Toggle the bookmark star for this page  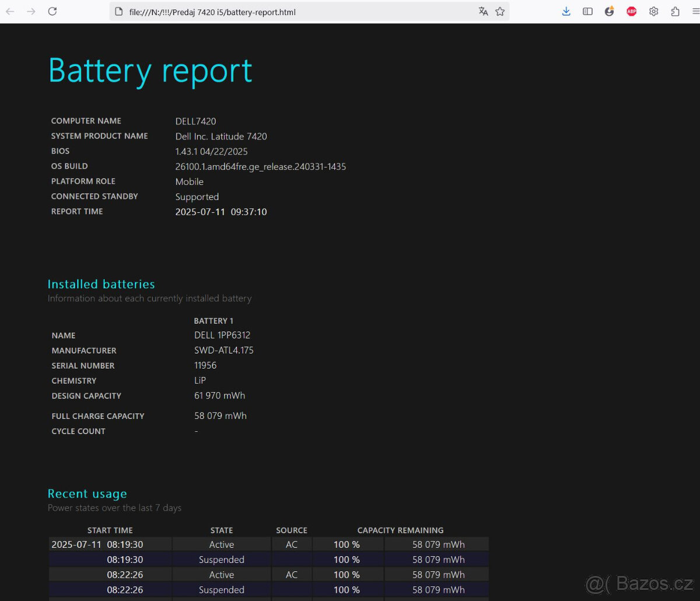pyautogui.click(x=500, y=11)
